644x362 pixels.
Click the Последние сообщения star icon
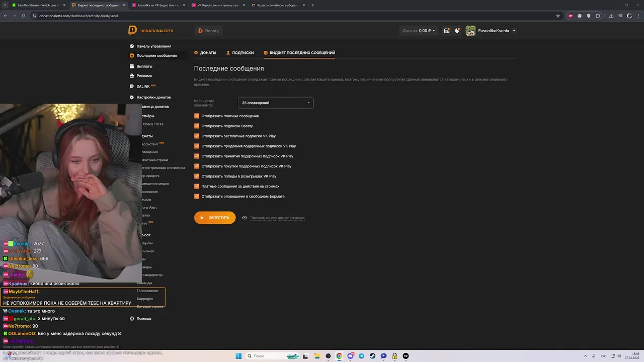[x=132, y=56]
